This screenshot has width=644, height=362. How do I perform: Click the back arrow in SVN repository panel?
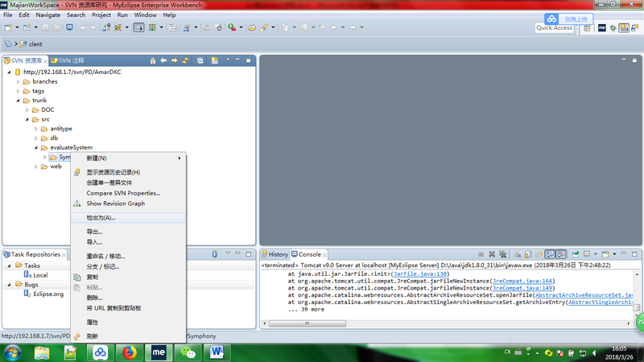[163, 60]
